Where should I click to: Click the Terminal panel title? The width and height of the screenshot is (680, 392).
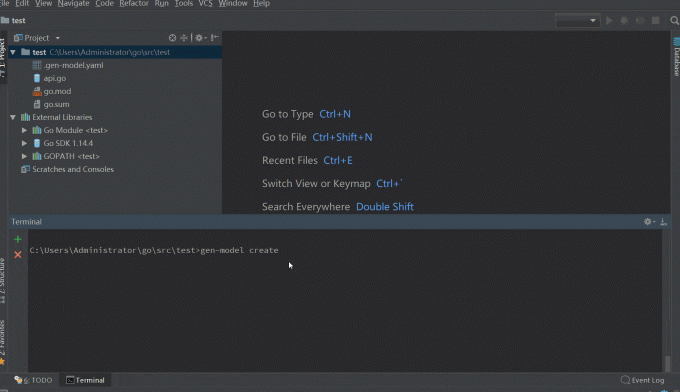pos(26,222)
